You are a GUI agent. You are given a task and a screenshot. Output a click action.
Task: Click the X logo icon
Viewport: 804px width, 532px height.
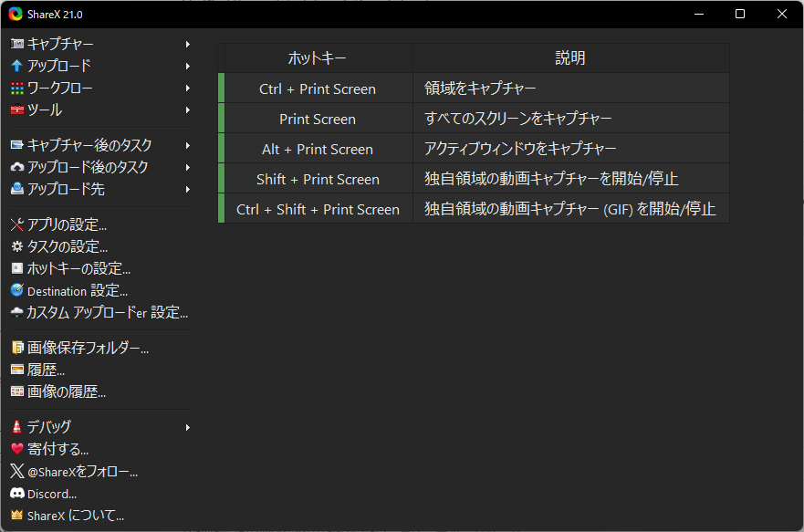tap(17, 472)
